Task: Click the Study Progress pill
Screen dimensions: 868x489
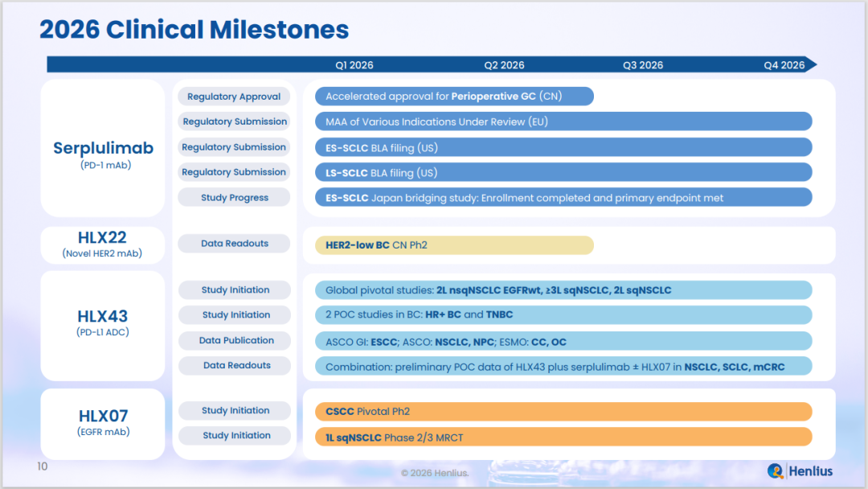Action: [234, 197]
